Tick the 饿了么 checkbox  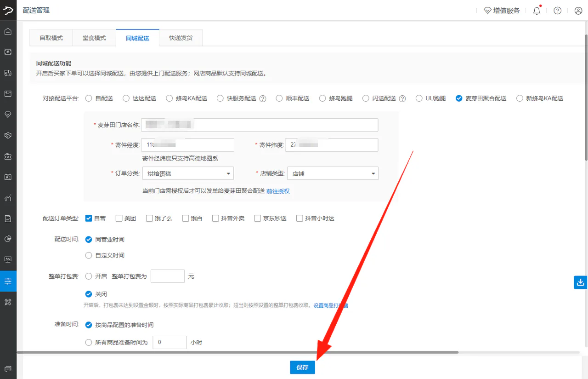click(149, 218)
